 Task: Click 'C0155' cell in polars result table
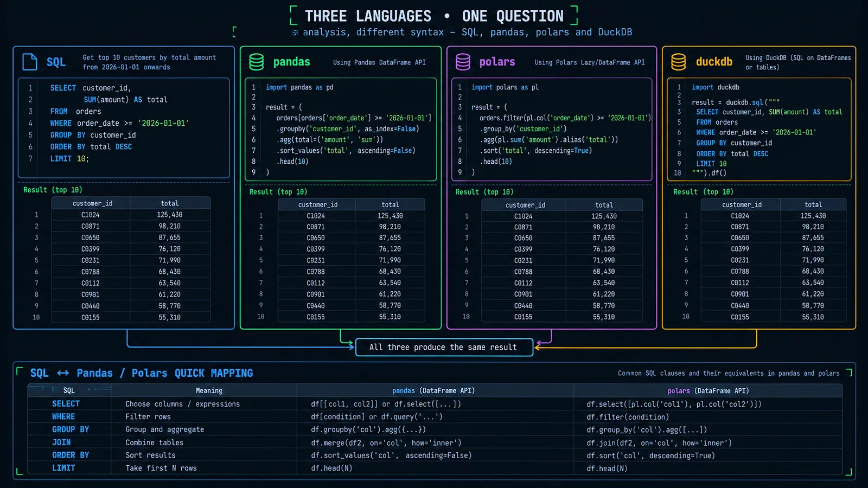pyautogui.click(x=524, y=317)
